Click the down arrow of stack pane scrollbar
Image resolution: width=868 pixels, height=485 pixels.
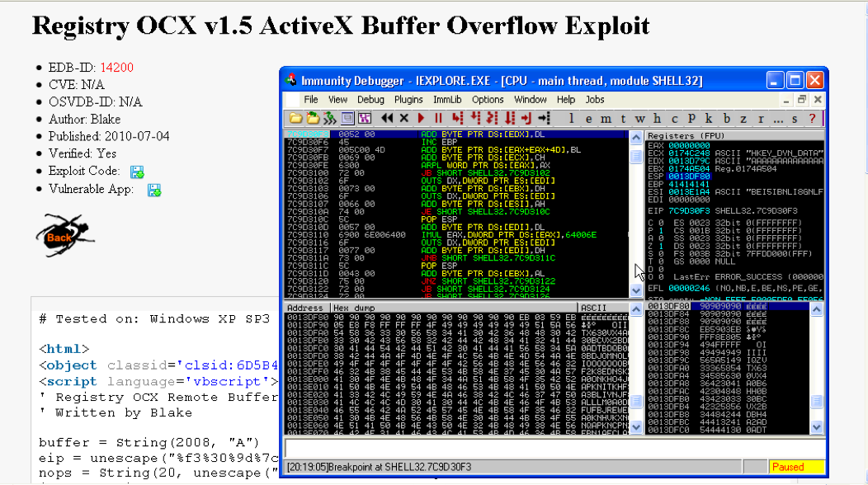[817, 427]
